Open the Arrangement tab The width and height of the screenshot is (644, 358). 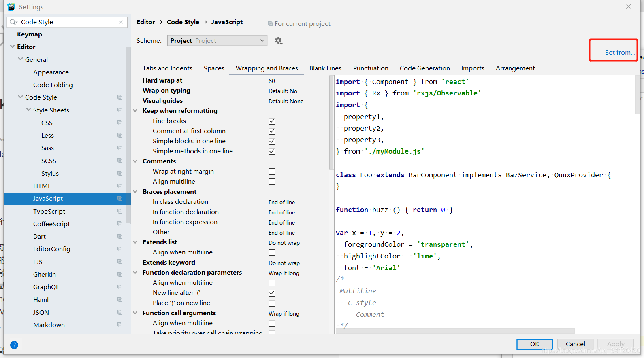515,68
